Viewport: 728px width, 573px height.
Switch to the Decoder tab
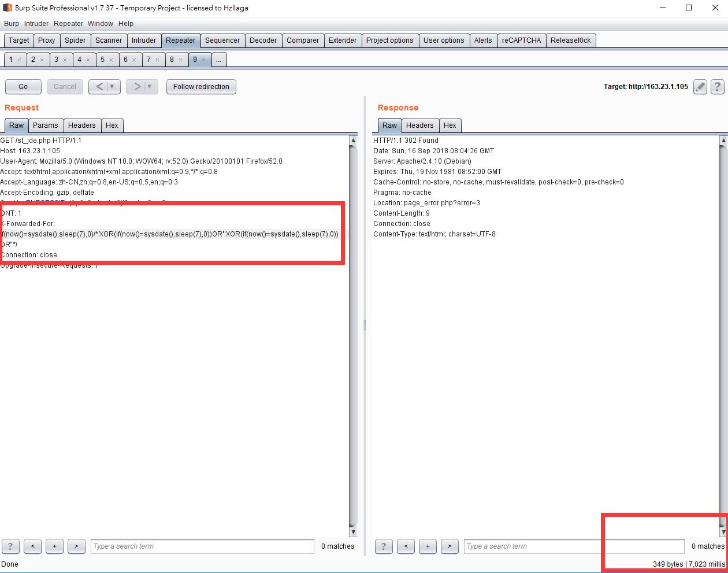(263, 40)
